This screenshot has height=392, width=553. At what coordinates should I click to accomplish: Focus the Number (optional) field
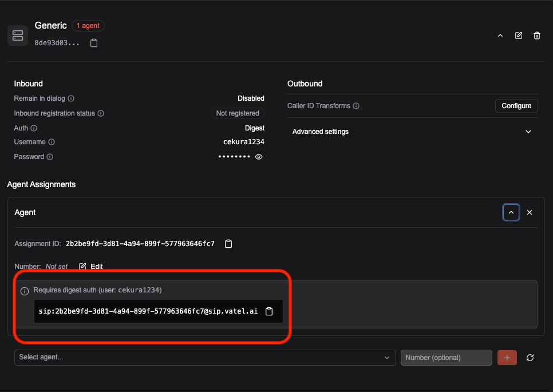tap(446, 358)
